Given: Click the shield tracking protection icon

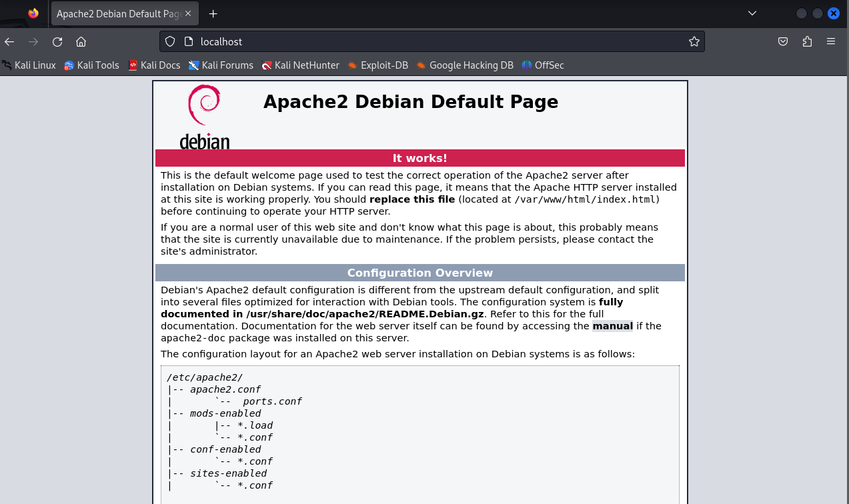Looking at the screenshot, I should pos(170,41).
